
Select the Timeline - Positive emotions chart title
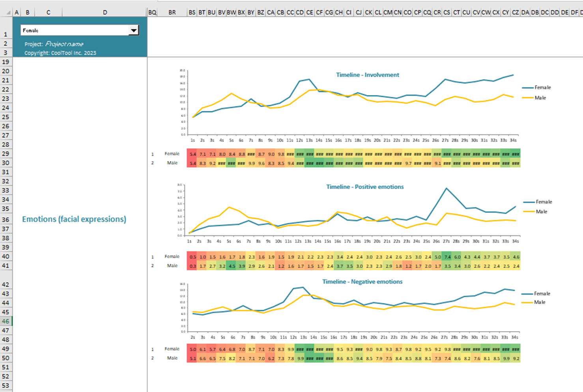365,187
